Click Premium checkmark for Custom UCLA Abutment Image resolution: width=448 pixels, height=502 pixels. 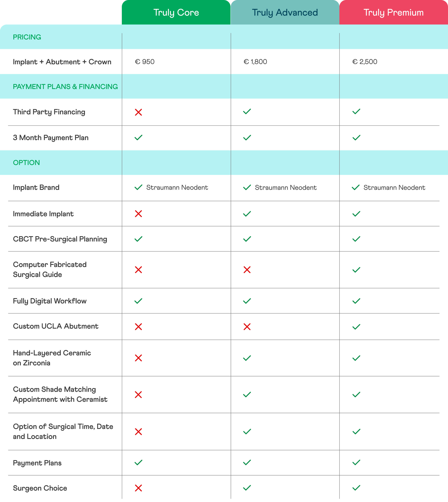pyautogui.click(x=356, y=327)
